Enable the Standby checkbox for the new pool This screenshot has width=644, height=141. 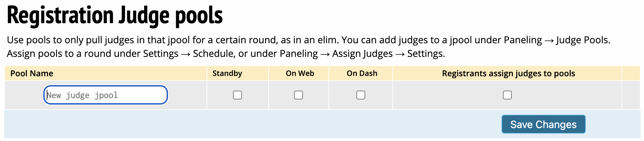point(237,95)
